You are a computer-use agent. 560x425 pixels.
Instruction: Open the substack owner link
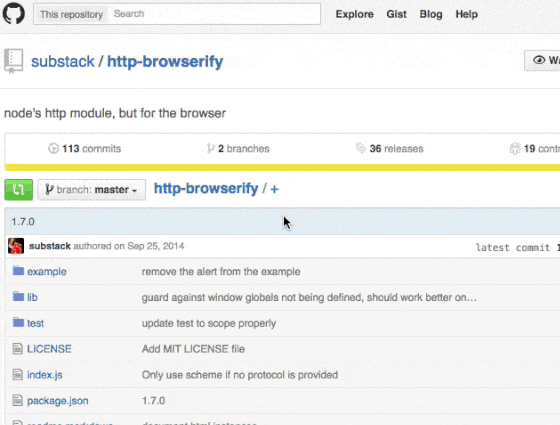[x=63, y=61]
